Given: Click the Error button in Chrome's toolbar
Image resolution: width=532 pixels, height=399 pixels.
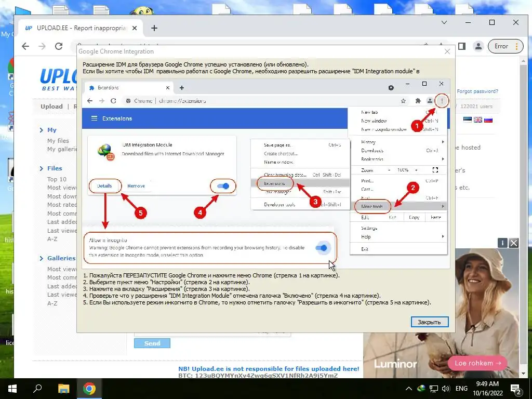Looking at the screenshot, I should pos(506,46).
